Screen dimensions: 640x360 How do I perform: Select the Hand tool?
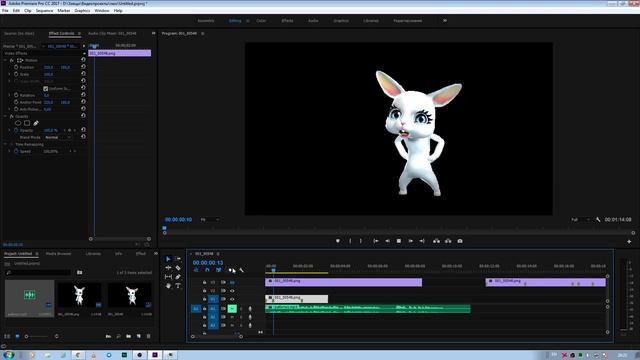pos(168,286)
